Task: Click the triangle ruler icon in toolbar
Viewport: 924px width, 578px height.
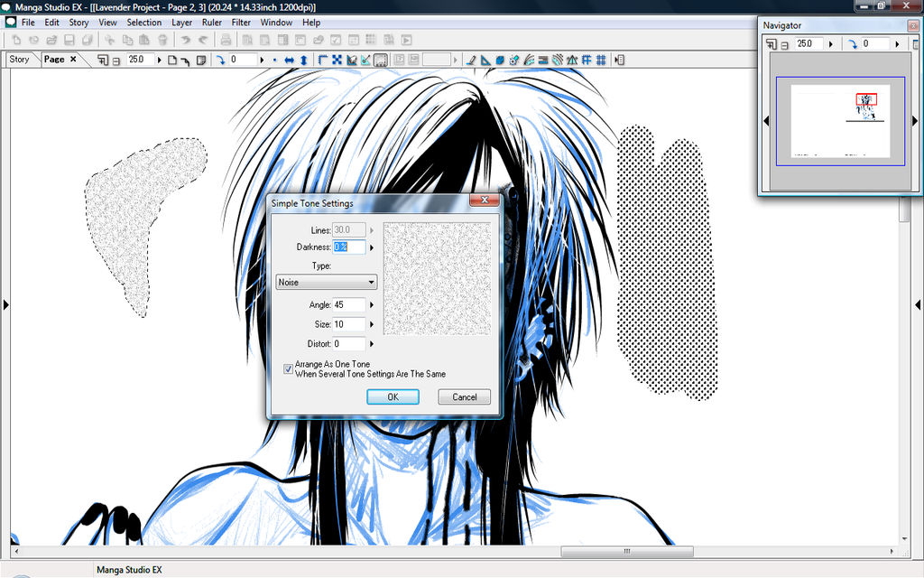Action: 485,60
